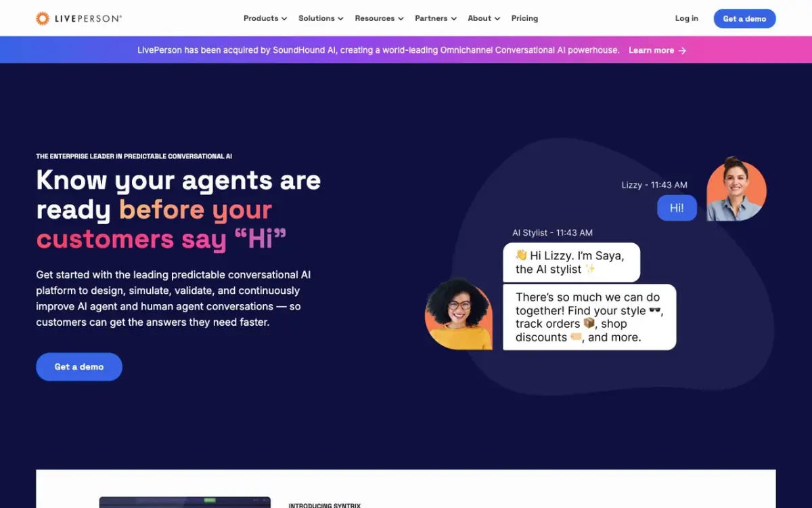Open the Partners menu
812x508 pixels.
point(436,18)
